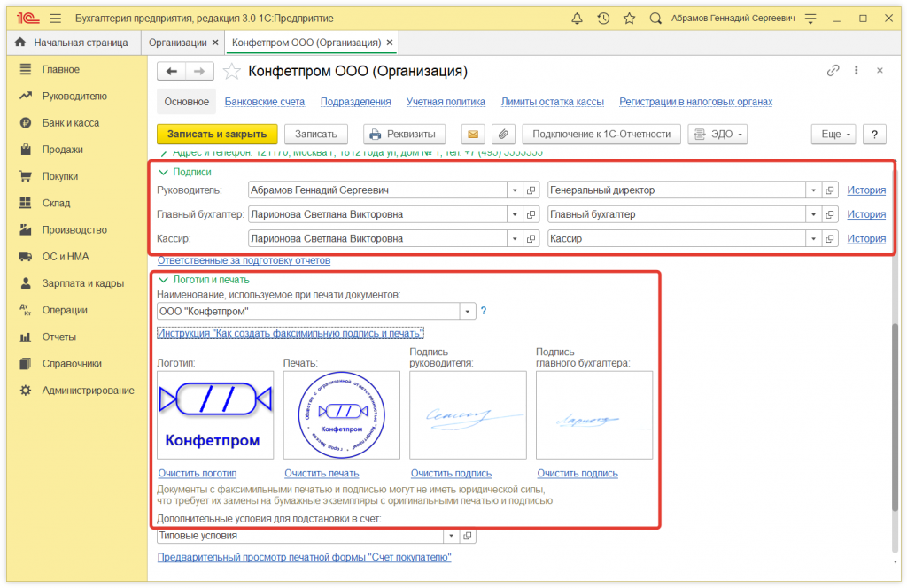Screen dimensions: 907x588
Task: Click the envelope email icon button
Action: 473,134
